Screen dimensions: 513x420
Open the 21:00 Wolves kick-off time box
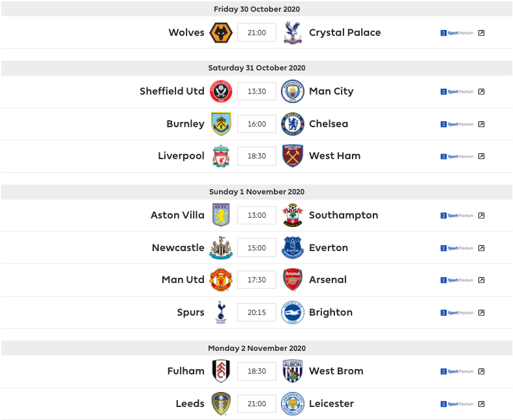[x=257, y=33]
